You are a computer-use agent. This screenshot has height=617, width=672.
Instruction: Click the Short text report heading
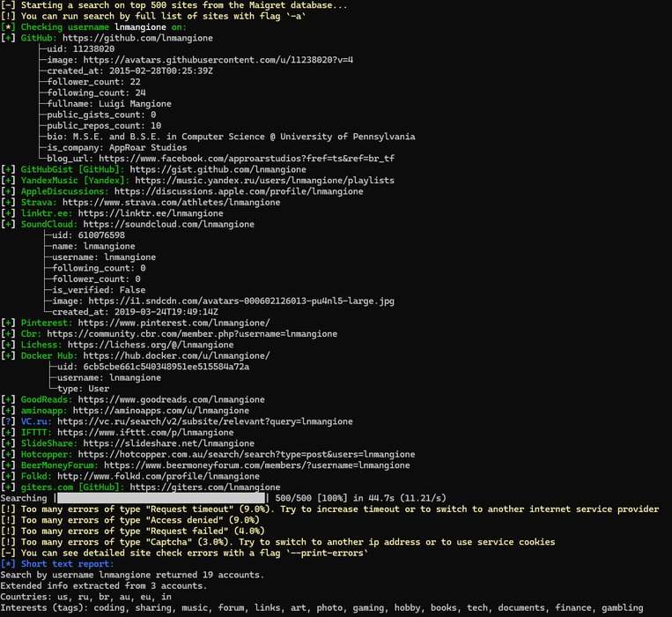pyautogui.click(x=57, y=564)
